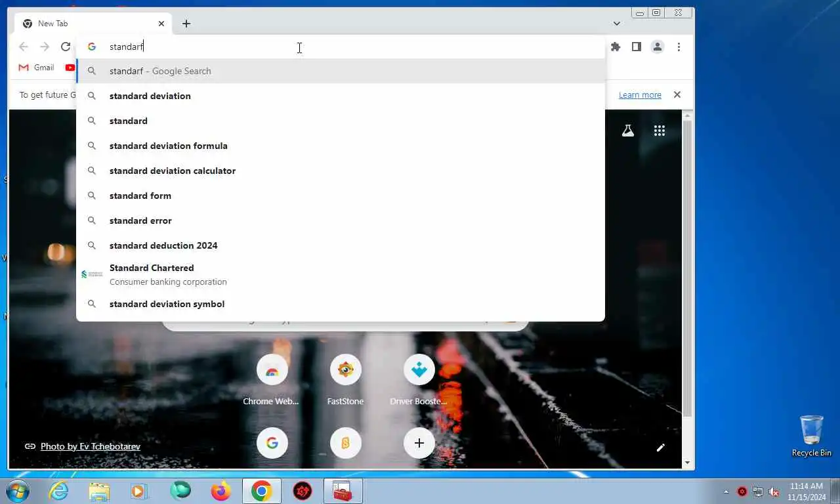Go back with the back arrow
Screen dimensions: 840x504
pos(24,47)
